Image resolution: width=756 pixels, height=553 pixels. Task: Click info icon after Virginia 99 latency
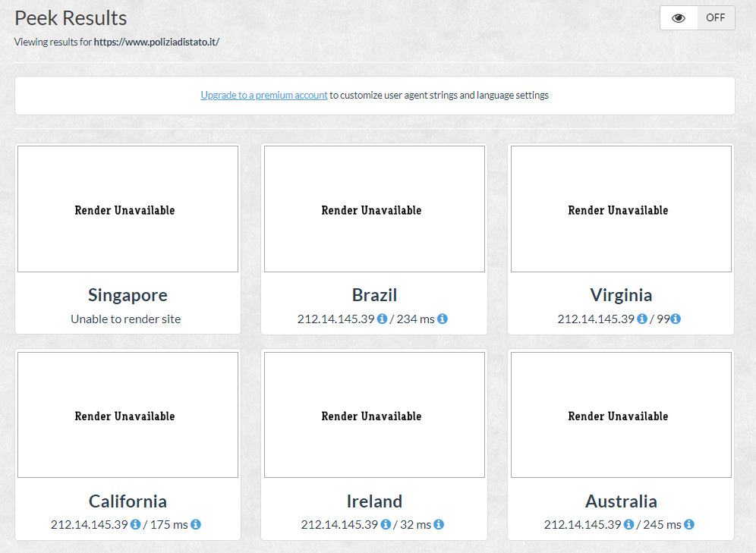[x=676, y=319]
